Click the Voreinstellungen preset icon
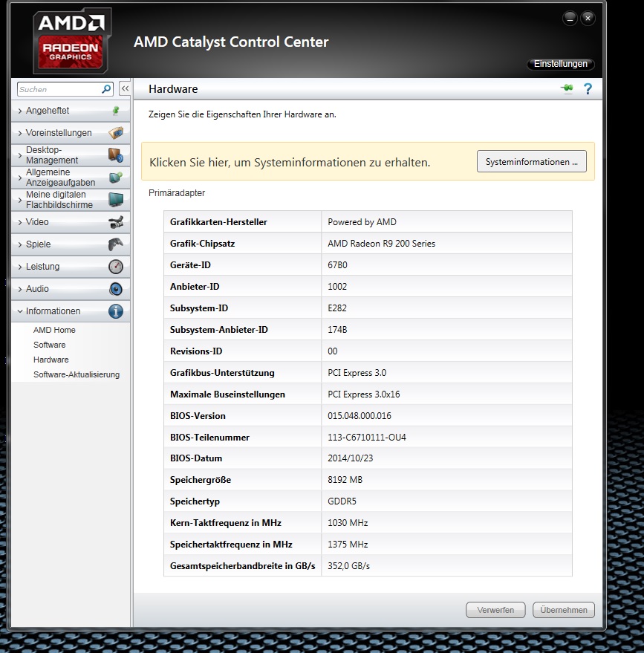 click(x=116, y=133)
